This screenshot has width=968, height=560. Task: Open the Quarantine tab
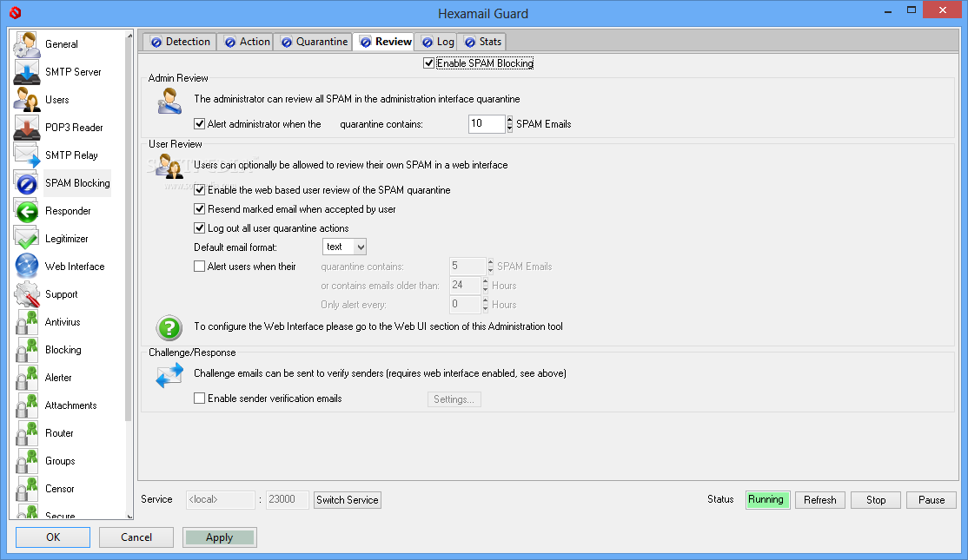pos(313,42)
